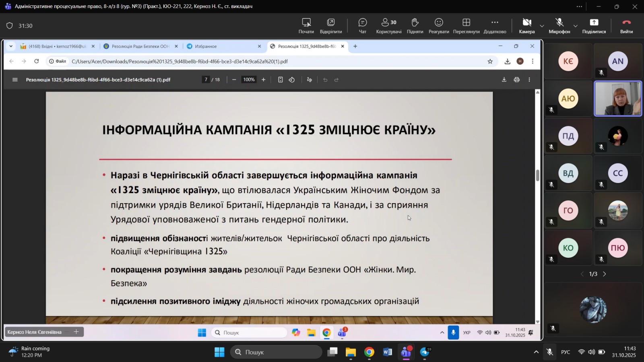Click the Take control (Почати) icon
Screen dimensions: 644x362
tap(306, 26)
